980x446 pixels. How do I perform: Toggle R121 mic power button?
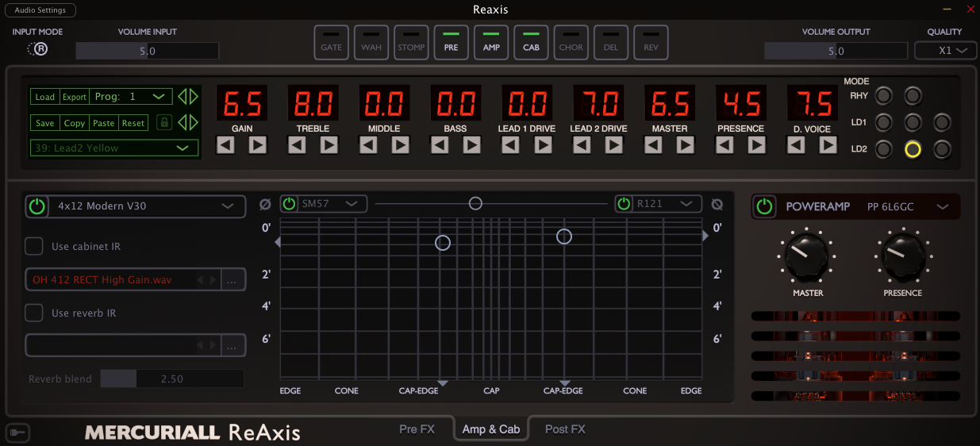tap(625, 204)
